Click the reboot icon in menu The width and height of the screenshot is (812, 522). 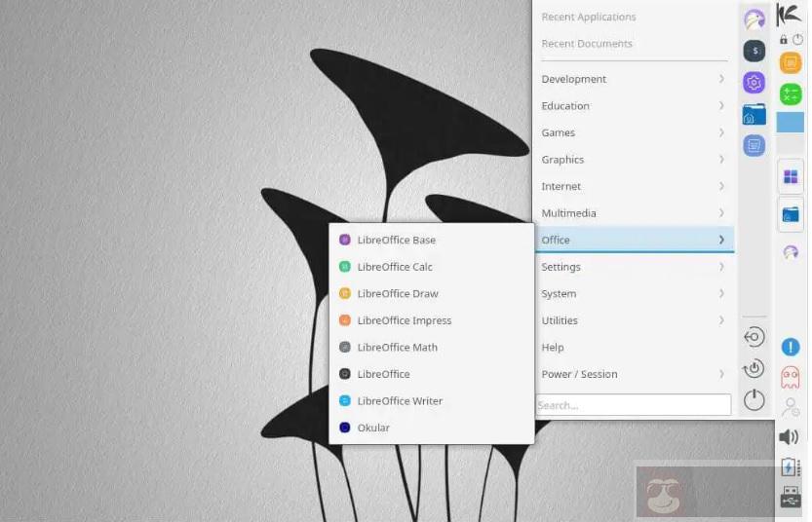[754, 368]
